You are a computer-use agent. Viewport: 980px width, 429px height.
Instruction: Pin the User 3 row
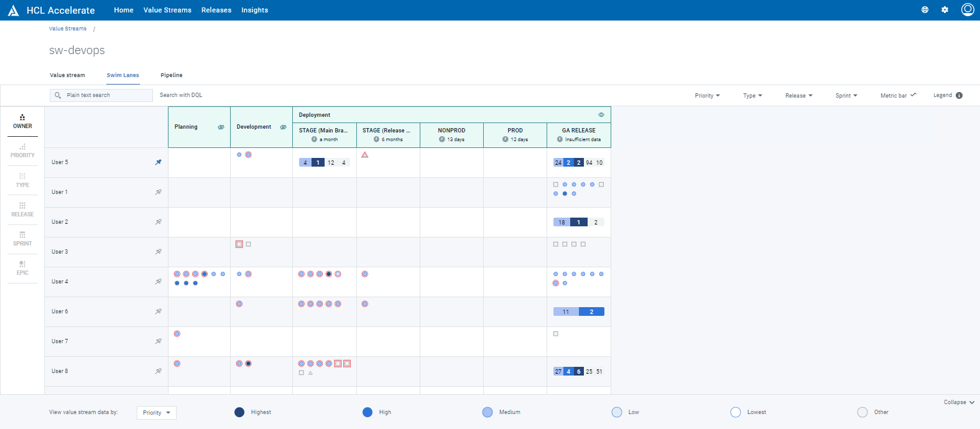[x=159, y=252]
